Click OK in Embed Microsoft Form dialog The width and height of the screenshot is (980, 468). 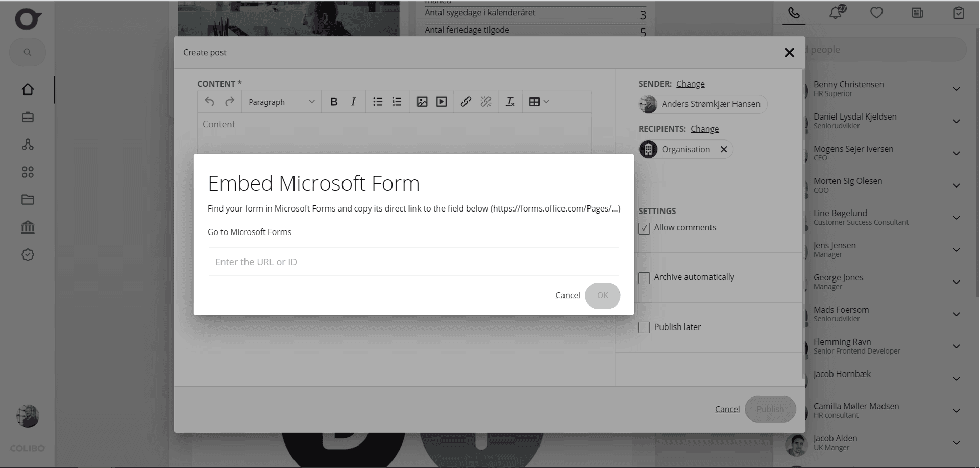602,295
